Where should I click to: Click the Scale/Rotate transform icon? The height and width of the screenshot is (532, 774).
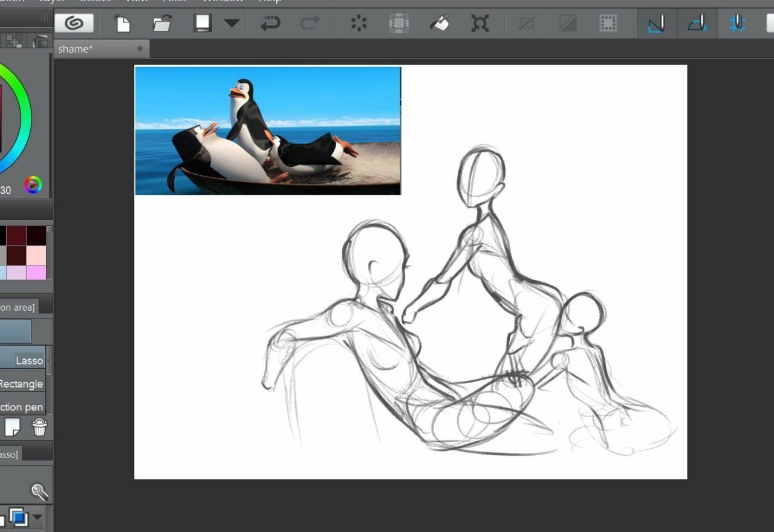[x=480, y=24]
